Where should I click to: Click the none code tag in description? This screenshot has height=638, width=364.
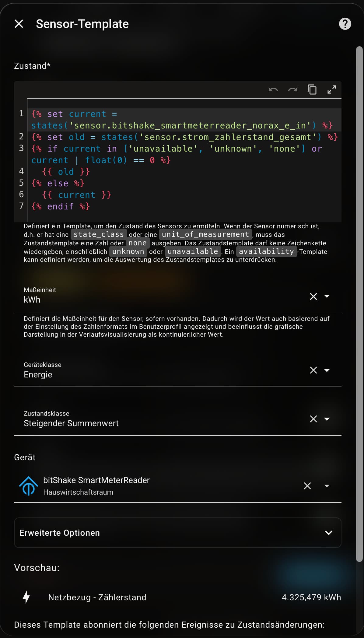[x=138, y=243]
